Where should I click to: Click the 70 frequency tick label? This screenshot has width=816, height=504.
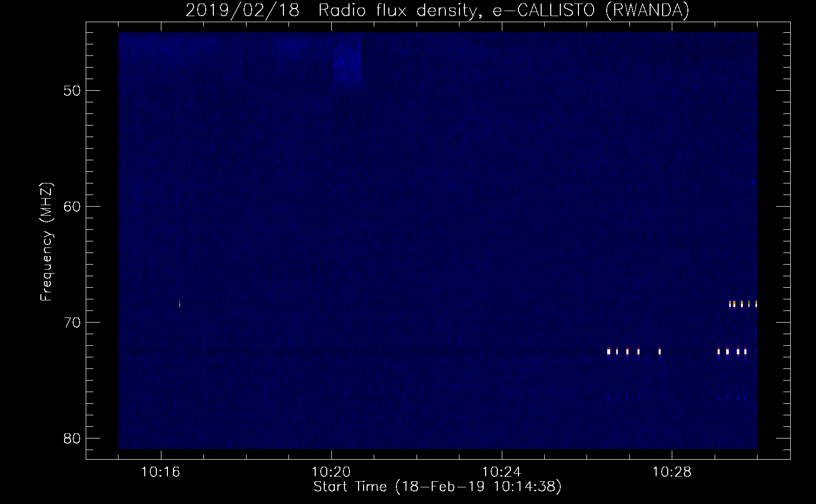click(73, 323)
